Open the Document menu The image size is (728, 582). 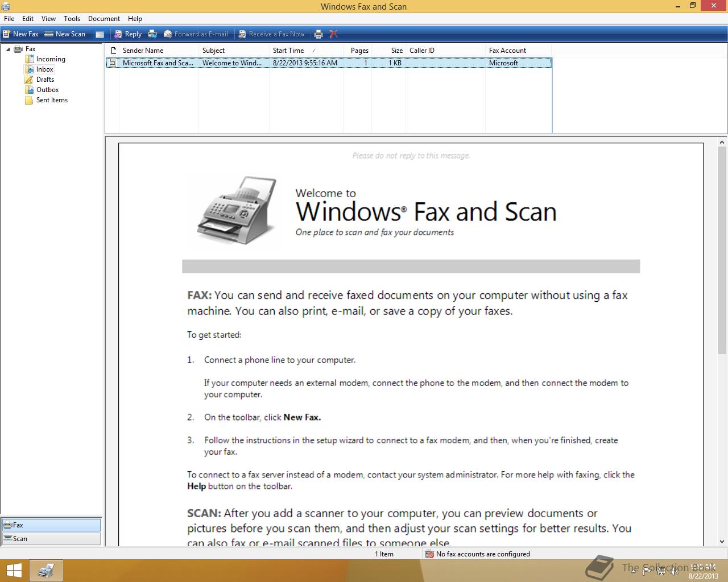(104, 19)
